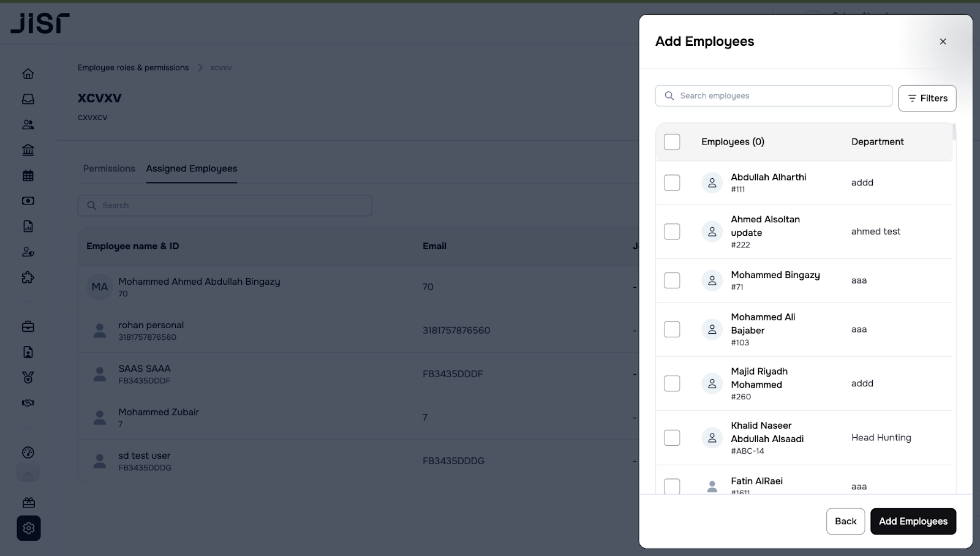Close the Add Employees panel

pos(943,42)
